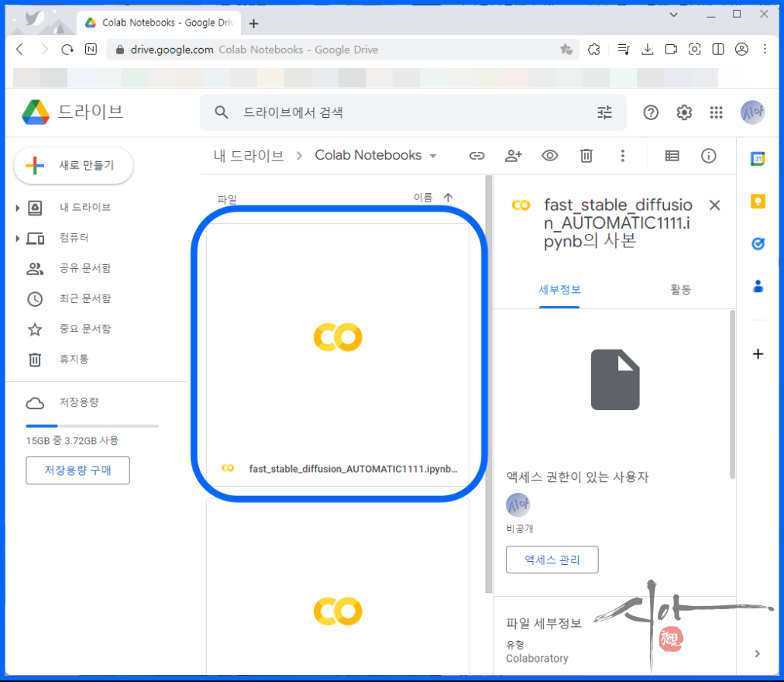The width and height of the screenshot is (784, 682).
Task: Click the search magnifier icon
Action: tap(222, 112)
